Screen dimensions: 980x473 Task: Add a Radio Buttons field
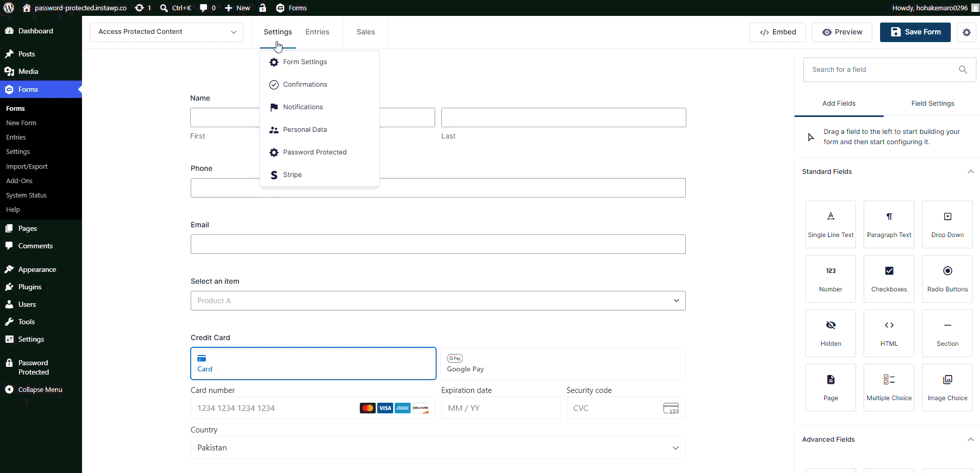click(947, 279)
